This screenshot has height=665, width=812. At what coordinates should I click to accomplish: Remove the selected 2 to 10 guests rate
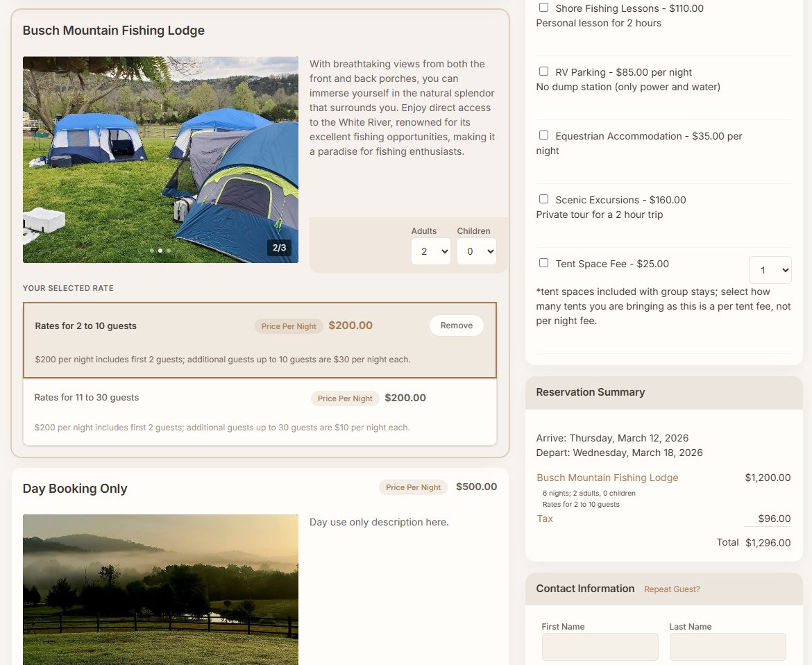pyautogui.click(x=456, y=326)
